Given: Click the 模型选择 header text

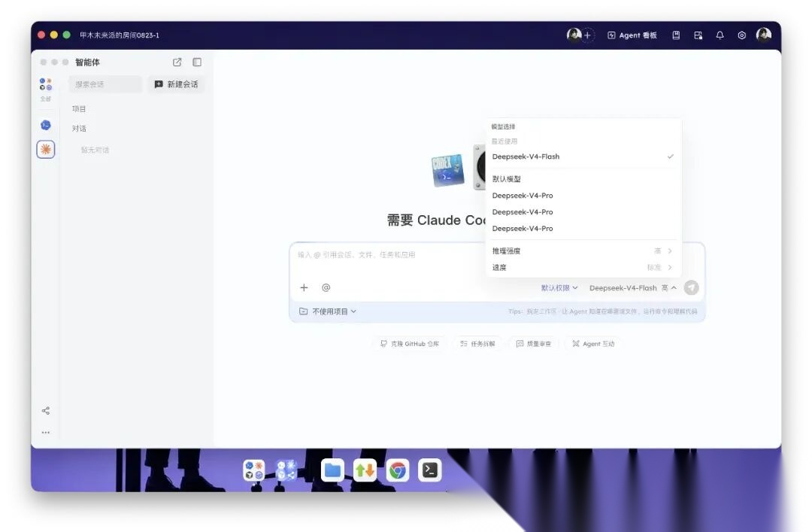Looking at the screenshot, I should (503, 126).
